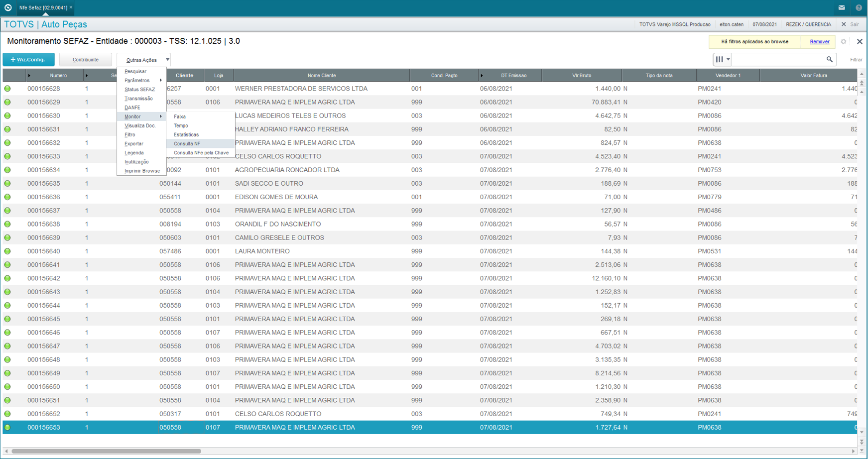Choose Imprimir Browse menu entry
Image resolution: width=868 pixels, height=459 pixels.
tap(142, 171)
